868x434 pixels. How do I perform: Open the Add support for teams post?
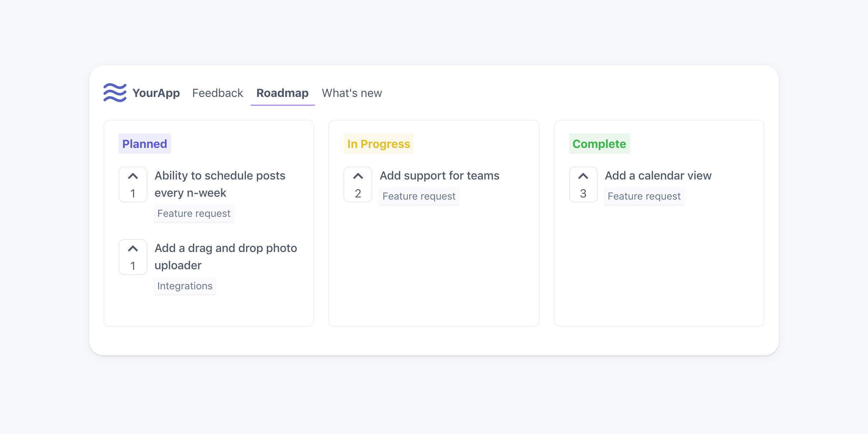point(439,176)
